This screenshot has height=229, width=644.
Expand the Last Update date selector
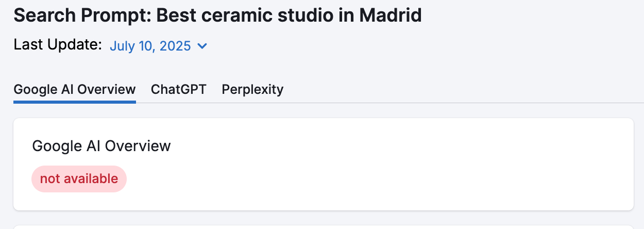click(159, 46)
